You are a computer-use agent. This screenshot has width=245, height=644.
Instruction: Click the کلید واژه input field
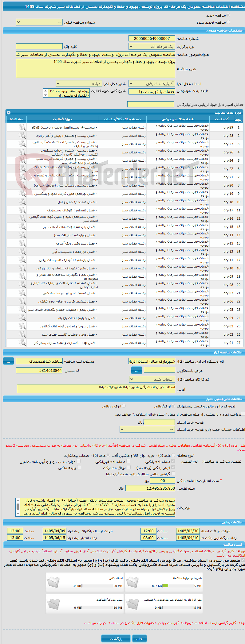[39, 47]
